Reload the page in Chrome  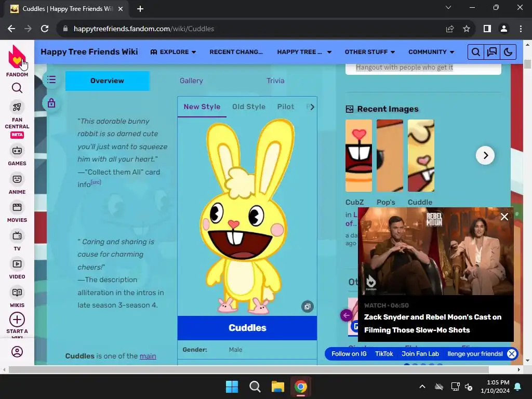(45, 29)
